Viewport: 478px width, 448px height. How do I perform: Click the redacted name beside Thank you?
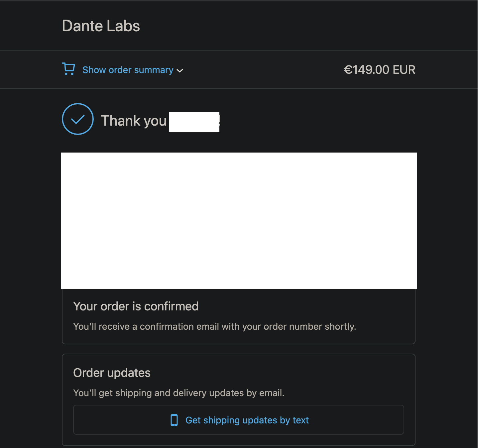coord(194,122)
